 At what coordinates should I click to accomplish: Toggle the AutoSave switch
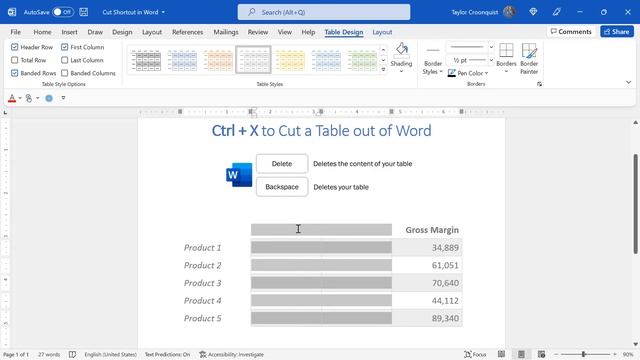tap(63, 12)
